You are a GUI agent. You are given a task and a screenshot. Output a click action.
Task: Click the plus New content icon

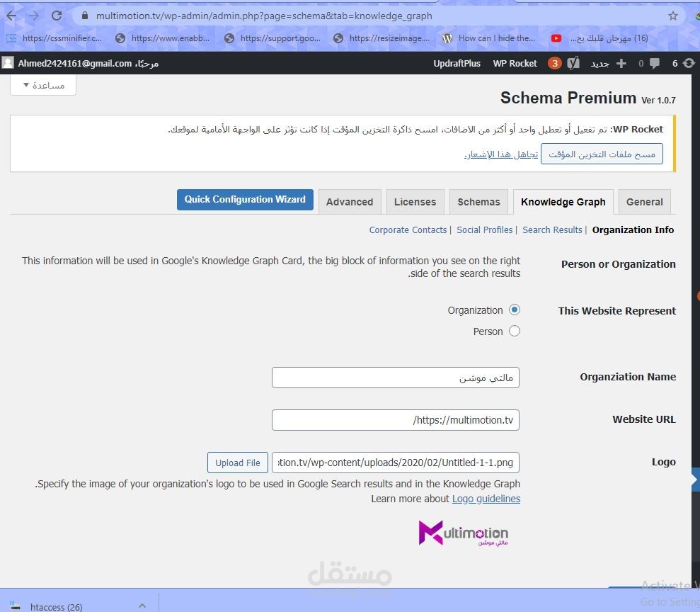pos(621,64)
